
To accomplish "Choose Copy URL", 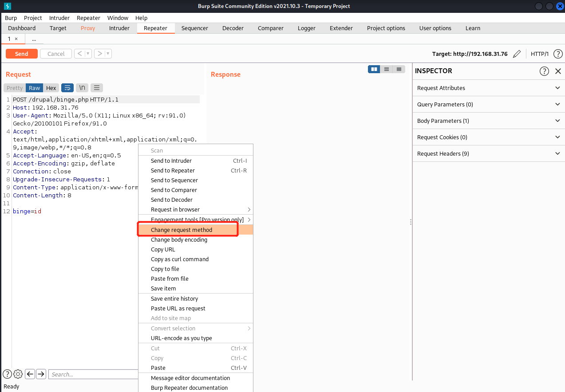I will point(196,249).
